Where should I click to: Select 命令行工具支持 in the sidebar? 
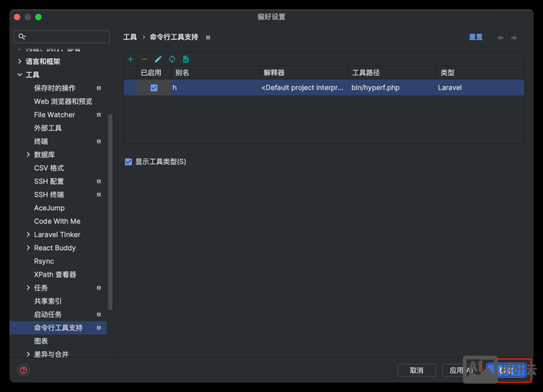(x=58, y=328)
